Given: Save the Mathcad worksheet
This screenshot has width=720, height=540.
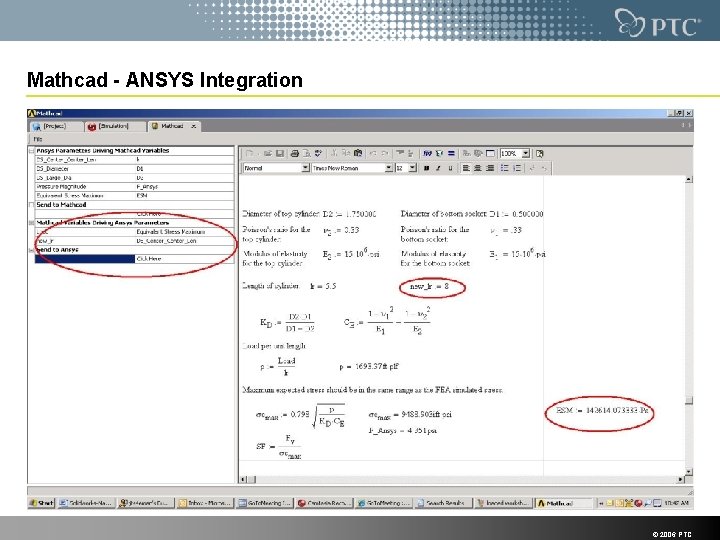Looking at the screenshot, I should click(280, 153).
